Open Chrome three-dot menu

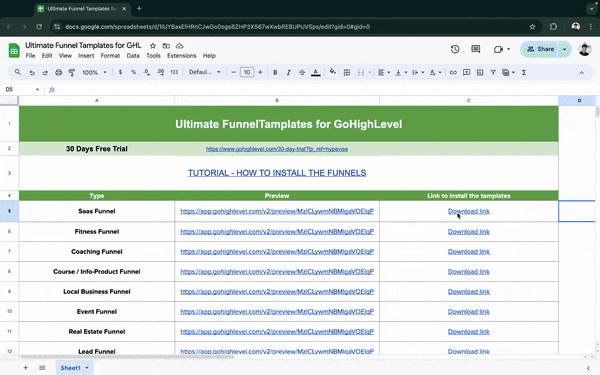click(591, 27)
